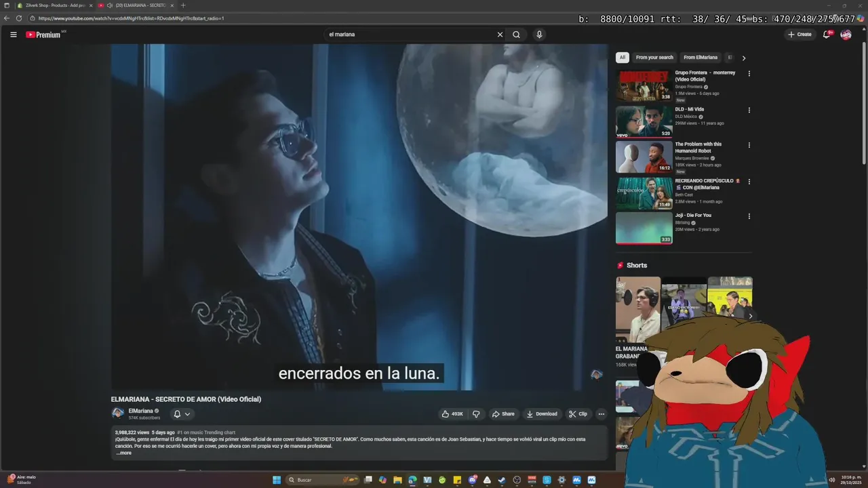Open the Grupo Frontera channel name
The height and width of the screenshot is (488, 868).
click(688, 87)
